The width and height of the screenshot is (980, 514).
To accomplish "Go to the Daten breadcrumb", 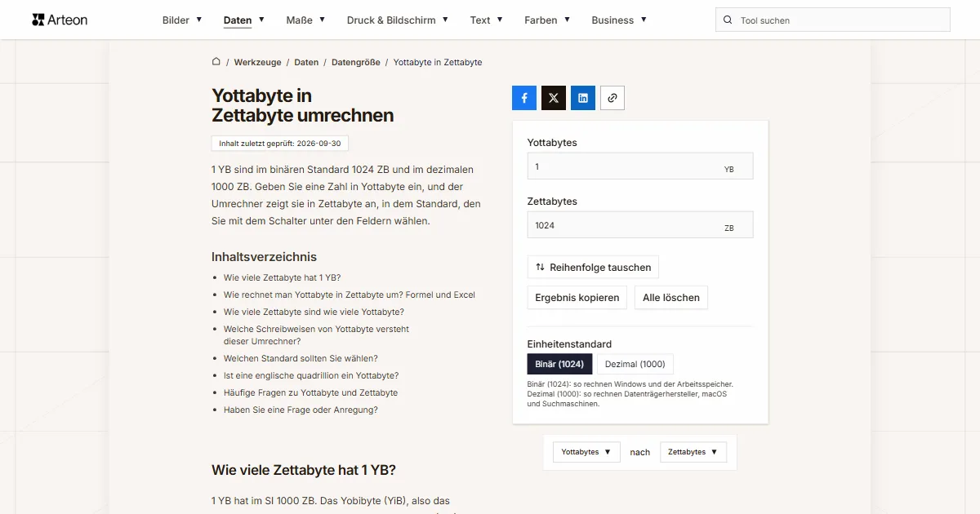I will click(x=306, y=62).
